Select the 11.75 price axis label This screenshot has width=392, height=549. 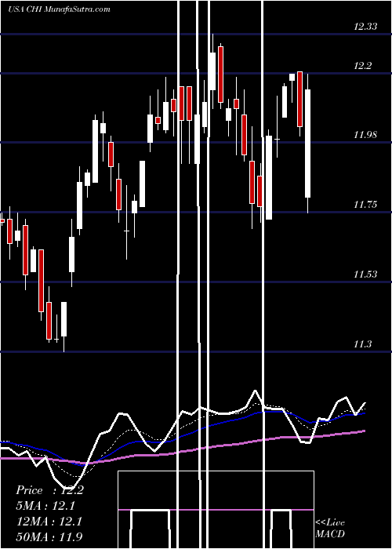[365, 205]
